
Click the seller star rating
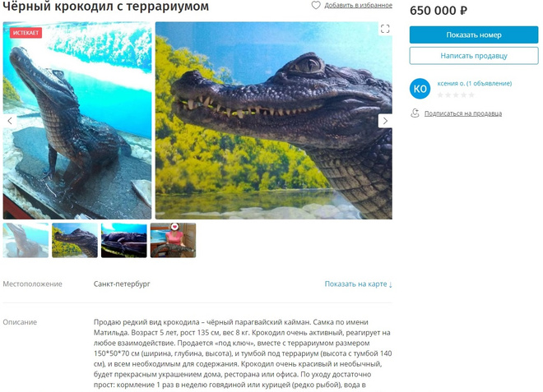(x=456, y=95)
